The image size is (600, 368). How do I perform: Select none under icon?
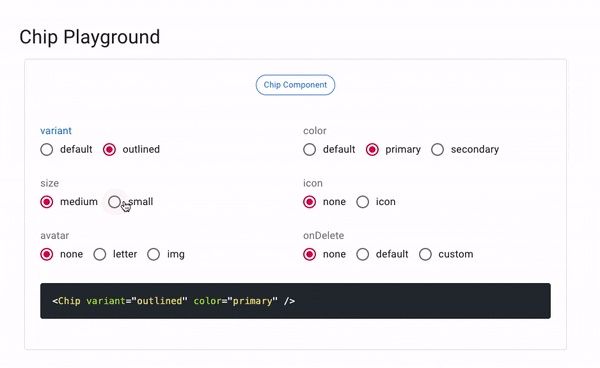pos(310,202)
